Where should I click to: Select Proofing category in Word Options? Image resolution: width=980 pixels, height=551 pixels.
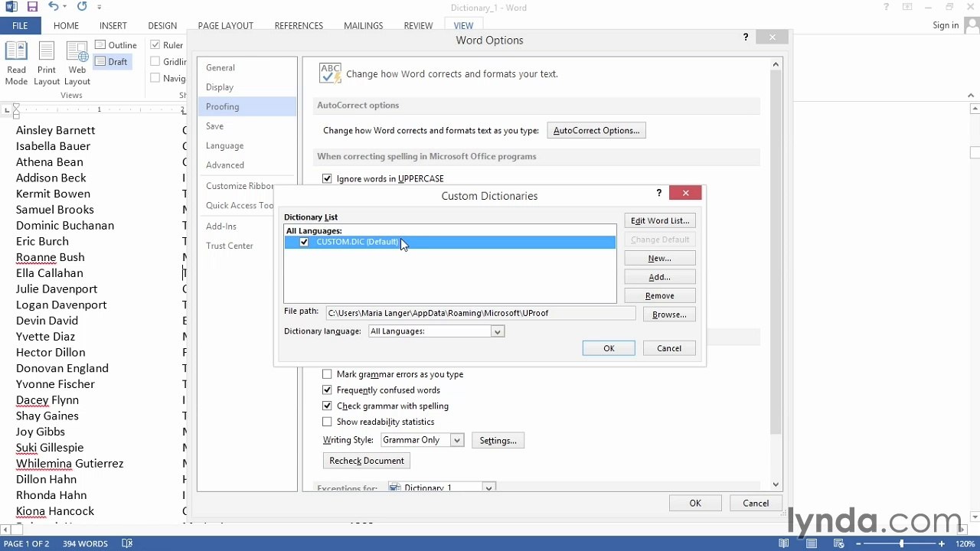247,106
